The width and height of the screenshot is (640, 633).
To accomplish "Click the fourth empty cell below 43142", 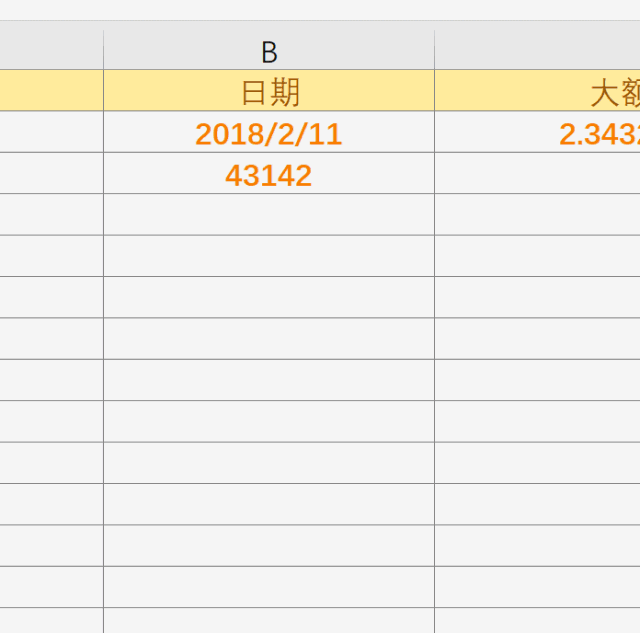I will point(268,339).
